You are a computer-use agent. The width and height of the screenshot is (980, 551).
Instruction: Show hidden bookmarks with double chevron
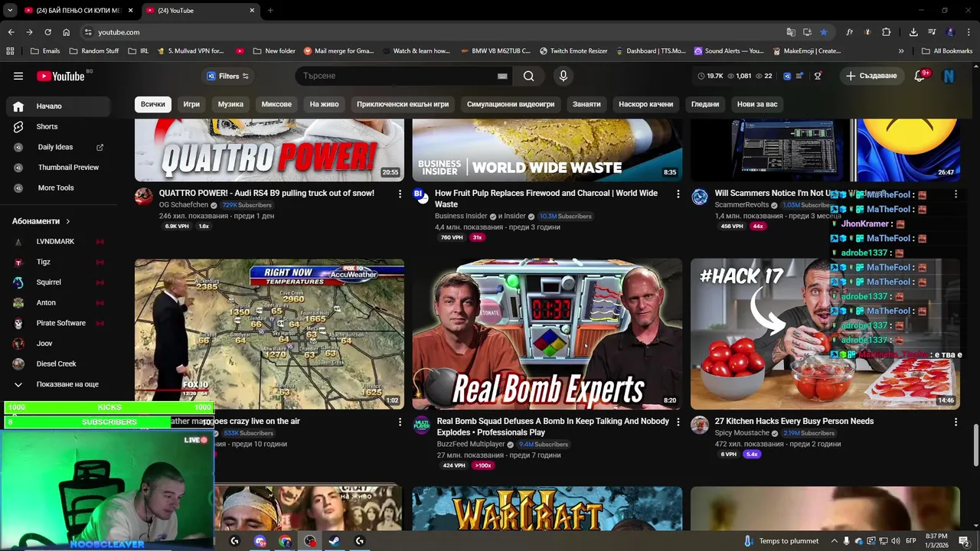[901, 51]
